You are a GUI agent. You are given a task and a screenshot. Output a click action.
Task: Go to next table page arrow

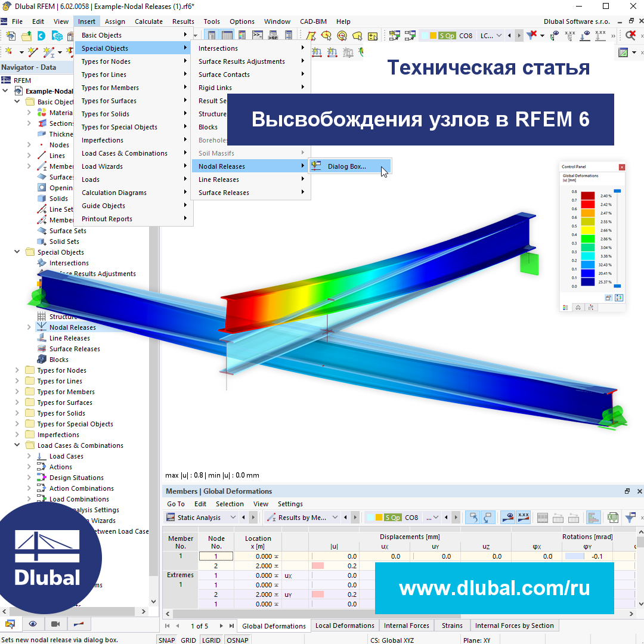221,626
